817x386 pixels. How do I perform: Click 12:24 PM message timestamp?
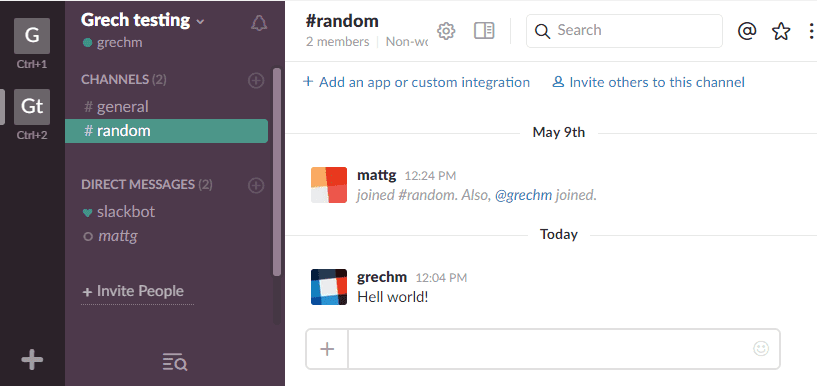pyautogui.click(x=430, y=176)
